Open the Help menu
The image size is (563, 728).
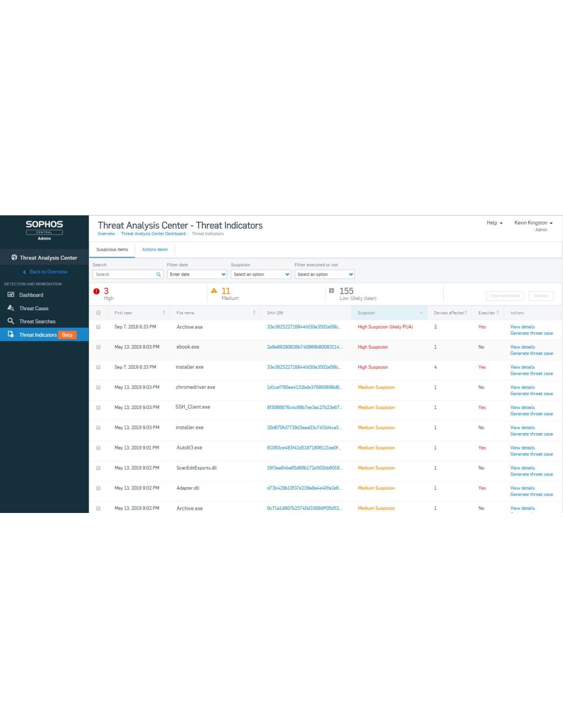pyautogui.click(x=494, y=223)
